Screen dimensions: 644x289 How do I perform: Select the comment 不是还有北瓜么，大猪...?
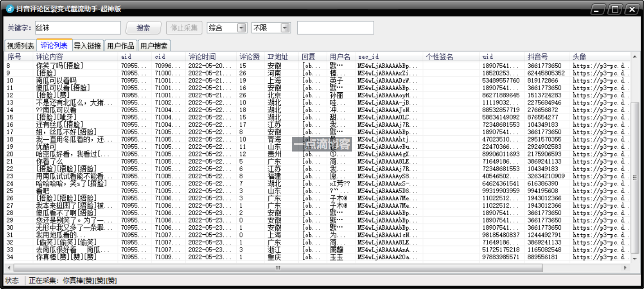tap(74, 103)
